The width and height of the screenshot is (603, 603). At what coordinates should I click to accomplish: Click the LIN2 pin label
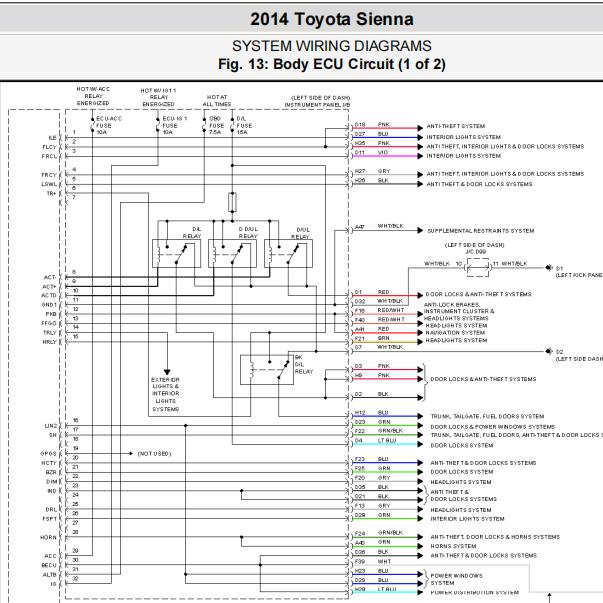click(x=51, y=426)
